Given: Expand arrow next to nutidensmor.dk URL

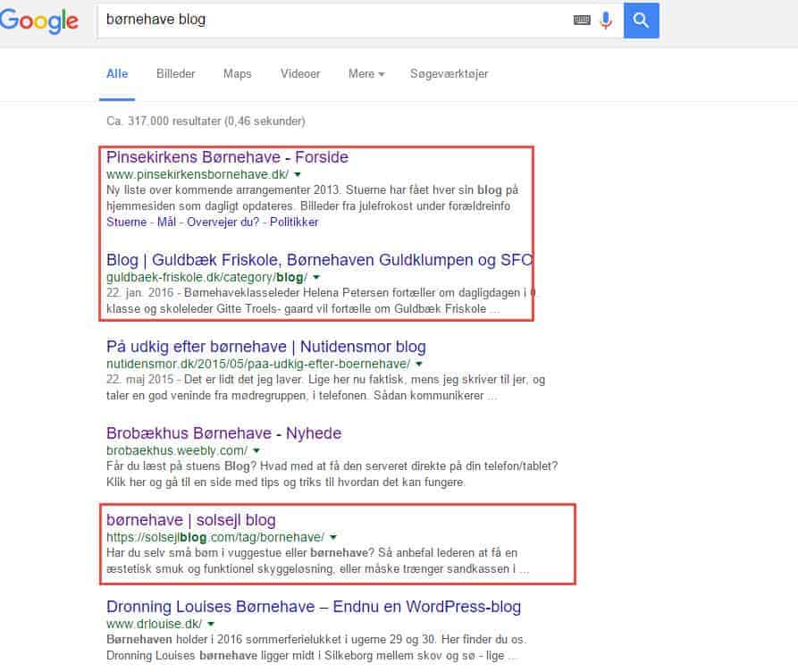Looking at the screenshot, I should (419, 364).
